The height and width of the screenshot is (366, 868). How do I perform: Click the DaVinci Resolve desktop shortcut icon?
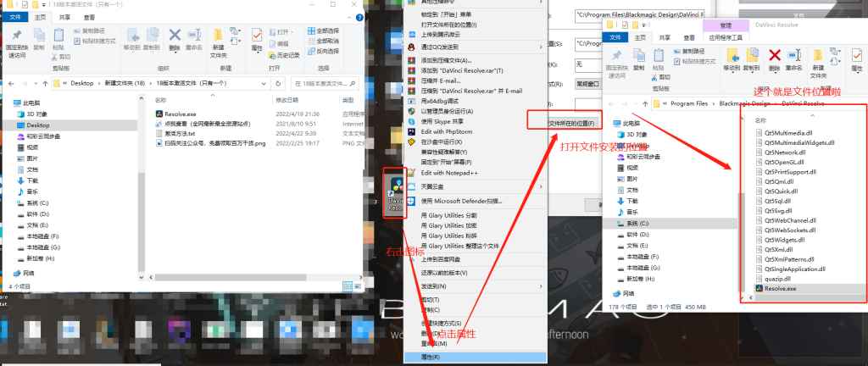click(x=397, y=192)
